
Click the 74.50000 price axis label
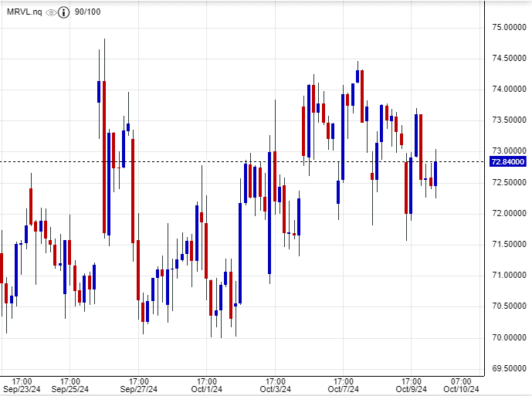point(509,58)
